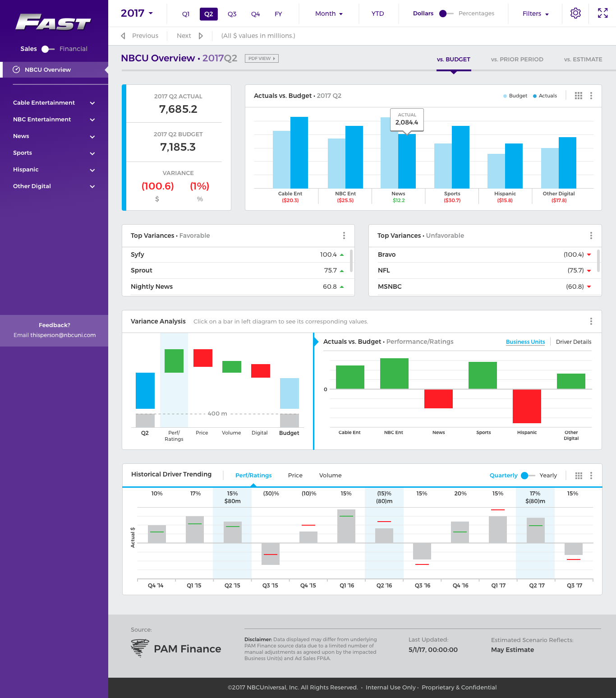Select the FY full year option
The width and height of the screenshot is (616, 698).
coord(278,14)
